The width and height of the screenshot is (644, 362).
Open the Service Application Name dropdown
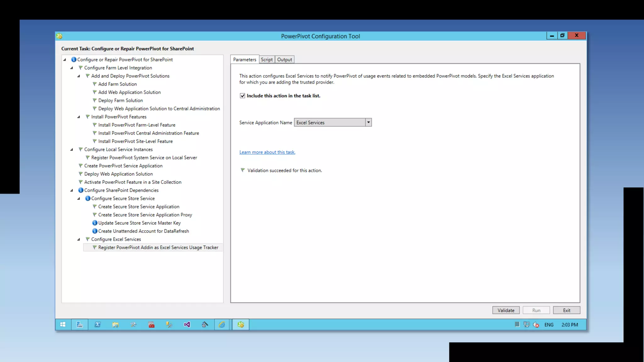pos(368,123)
